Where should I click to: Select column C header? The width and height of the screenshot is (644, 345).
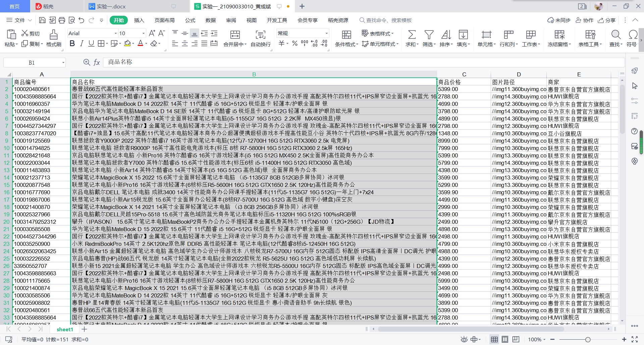point(464,74)
